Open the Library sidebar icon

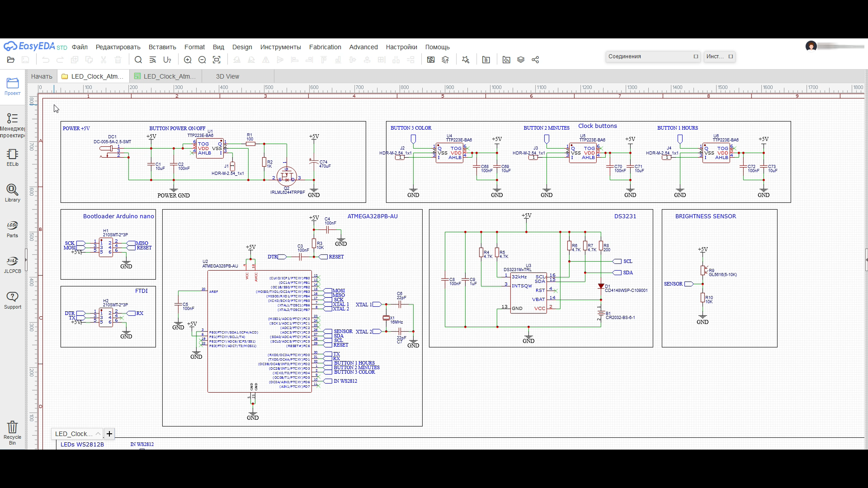[13, 192]
